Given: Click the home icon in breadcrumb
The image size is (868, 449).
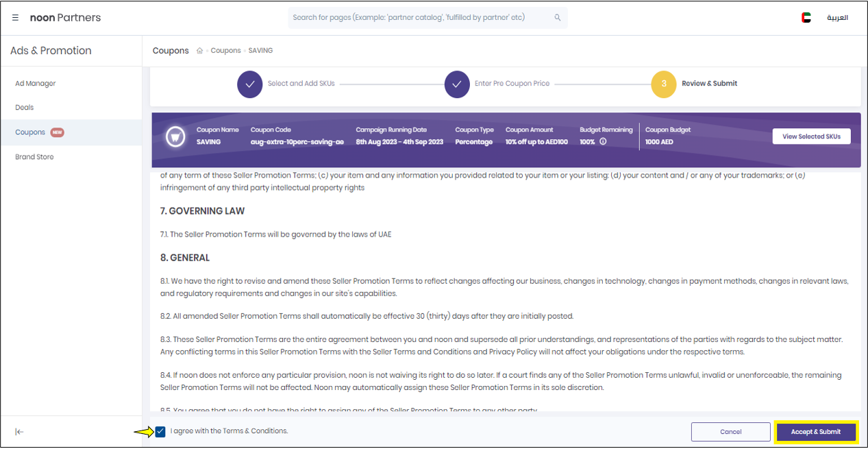Looking at the screenshot, I should [x=199, y=51].
